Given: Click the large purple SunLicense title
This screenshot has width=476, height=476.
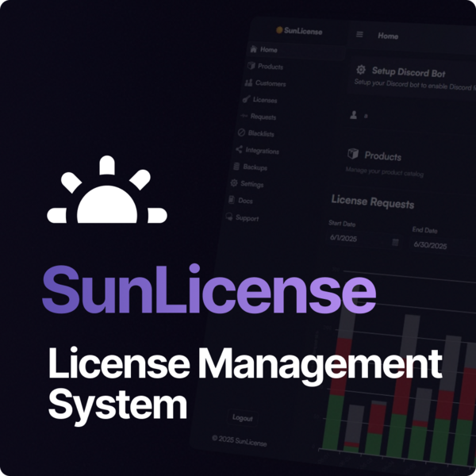Looking at the screenshot, I should pyautogui.click(x=209, y=289).
